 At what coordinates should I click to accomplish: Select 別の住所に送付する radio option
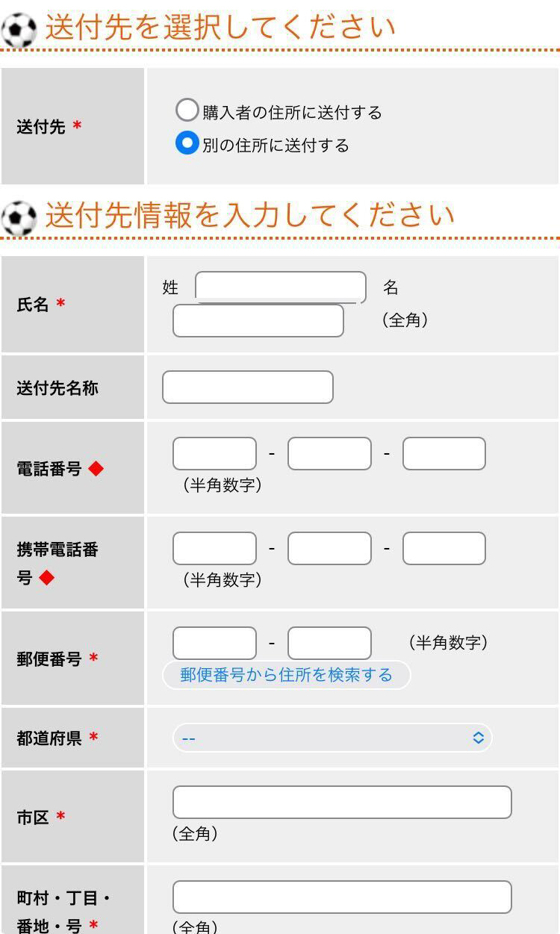[x=187, y=143]
